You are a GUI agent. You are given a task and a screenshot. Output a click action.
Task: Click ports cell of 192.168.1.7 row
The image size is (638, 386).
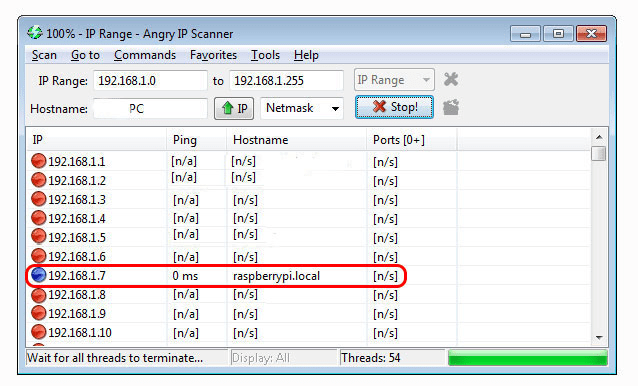click(x=385, y=276)
